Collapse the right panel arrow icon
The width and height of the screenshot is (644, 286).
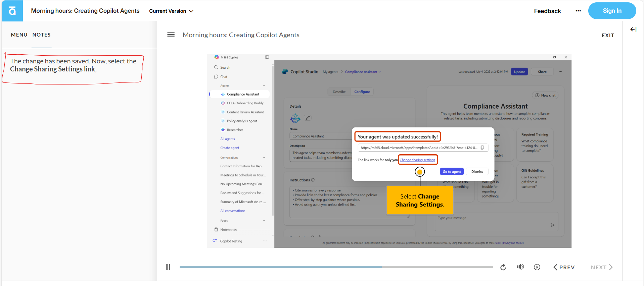633,30
